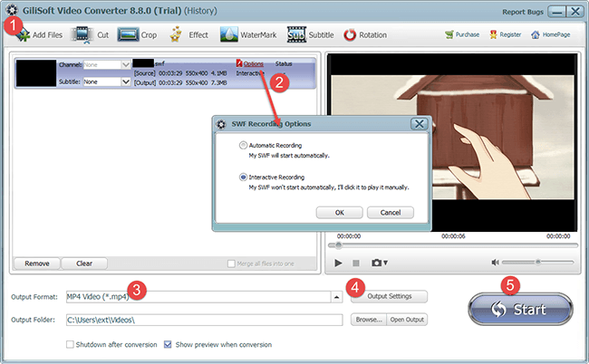The width and height of the screenshot is (589, 364).
Task: Select the Crop tool
Action: pyautogui.click(x=129, y=35)
